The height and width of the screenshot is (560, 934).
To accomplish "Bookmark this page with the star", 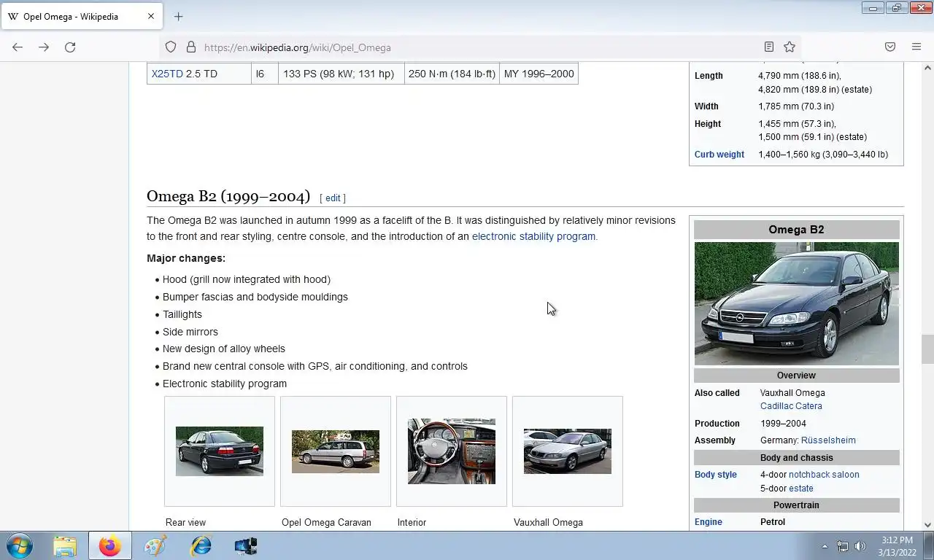I will pos(790,47).
